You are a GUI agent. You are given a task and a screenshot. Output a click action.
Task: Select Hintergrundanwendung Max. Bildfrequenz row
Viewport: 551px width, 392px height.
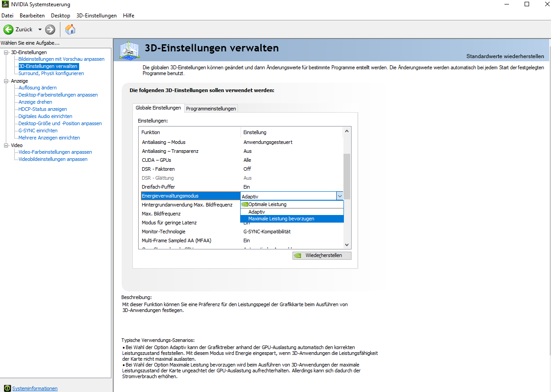click(190, 205)
